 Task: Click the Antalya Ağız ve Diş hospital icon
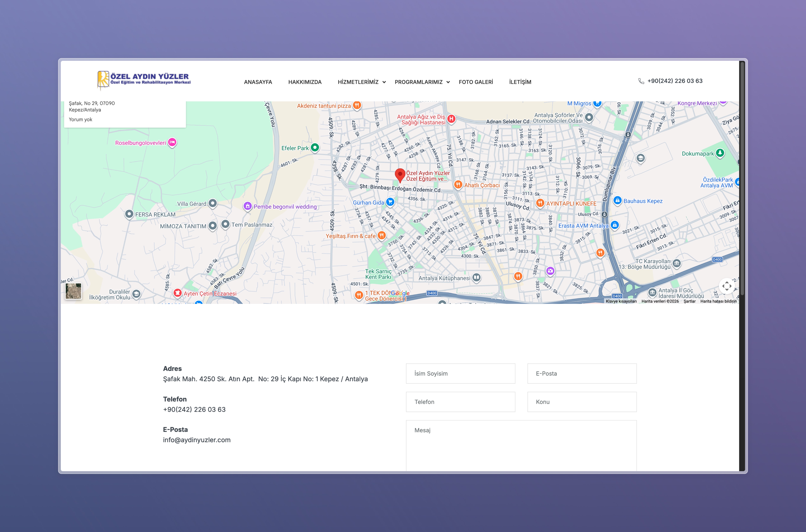(451, 119)
